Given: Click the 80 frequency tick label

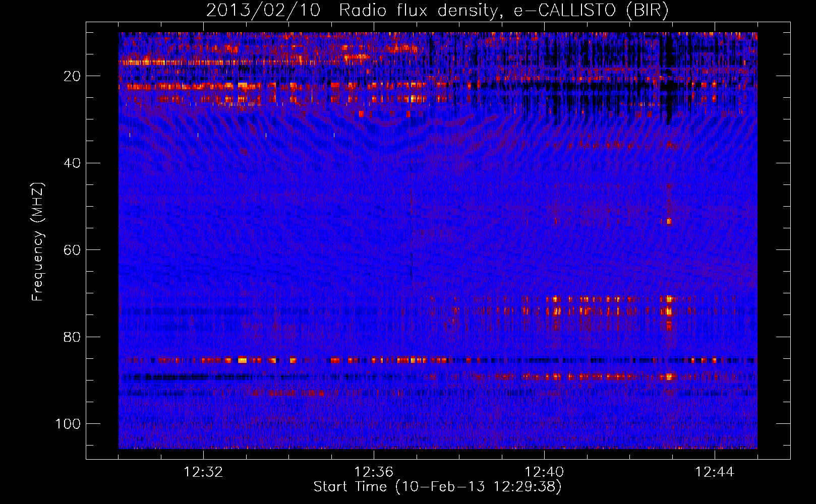Looking at the screenshot, I should [x=72, y=337].
